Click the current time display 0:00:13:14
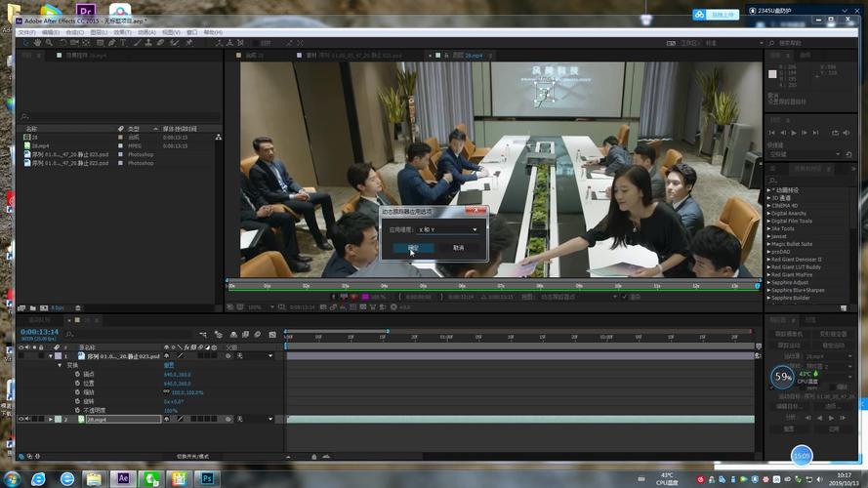The image size is (868, 488). tap(39, 332)
